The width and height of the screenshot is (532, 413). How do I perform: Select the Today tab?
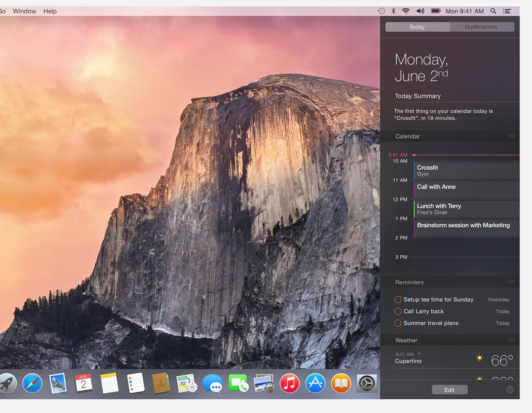(x=417, y=27)
